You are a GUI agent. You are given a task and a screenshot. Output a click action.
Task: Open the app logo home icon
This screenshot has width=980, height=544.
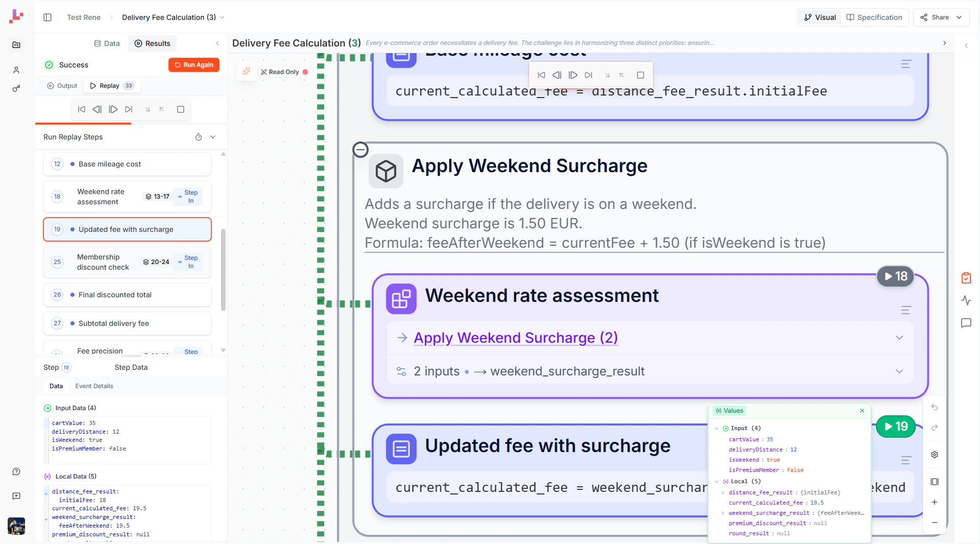pyautogui.click(x=16, y=16)
